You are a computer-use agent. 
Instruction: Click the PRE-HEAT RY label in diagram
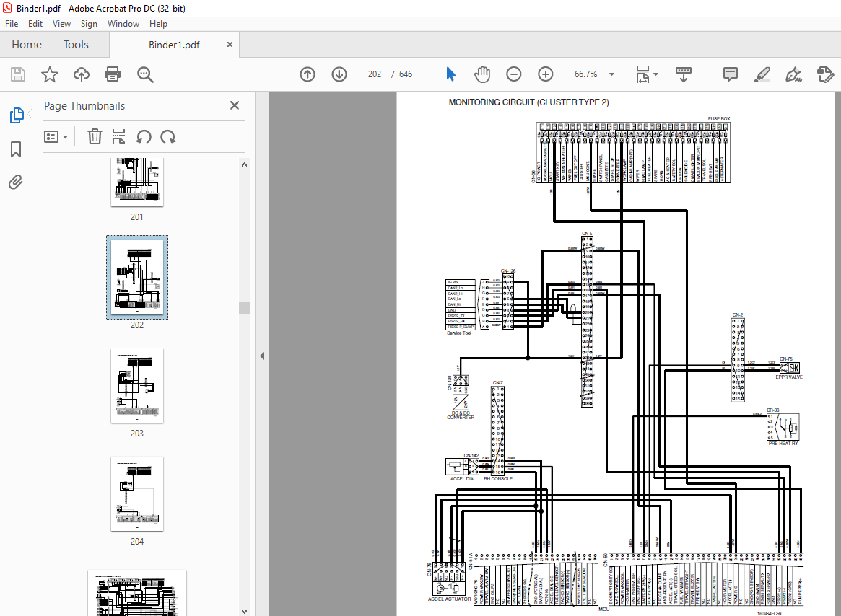[783, 444]
